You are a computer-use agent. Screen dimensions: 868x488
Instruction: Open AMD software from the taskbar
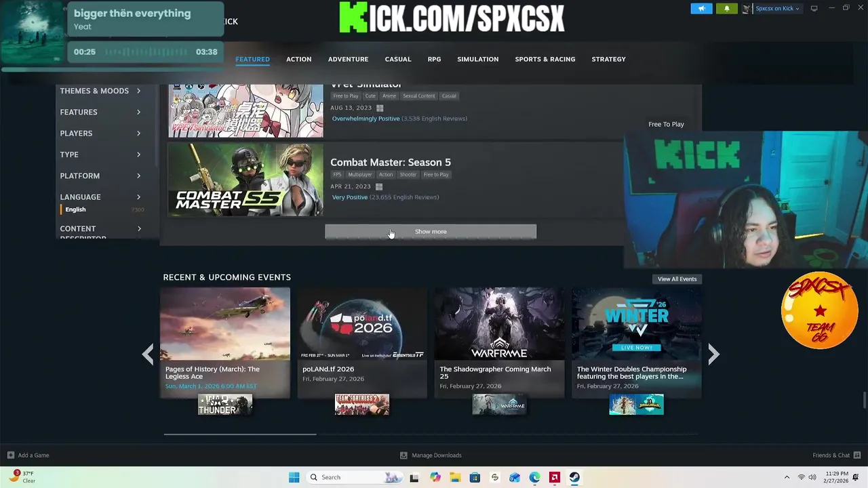click(555, 477)
